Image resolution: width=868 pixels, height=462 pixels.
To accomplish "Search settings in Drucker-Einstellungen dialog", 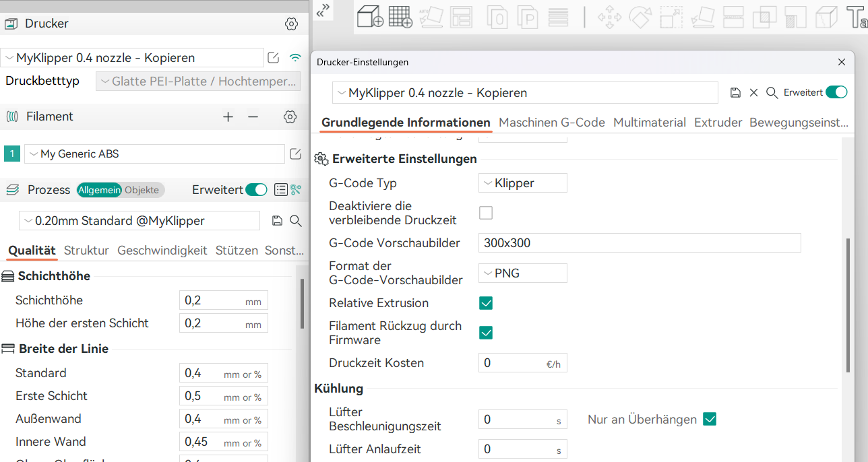I will coord(772,92).
